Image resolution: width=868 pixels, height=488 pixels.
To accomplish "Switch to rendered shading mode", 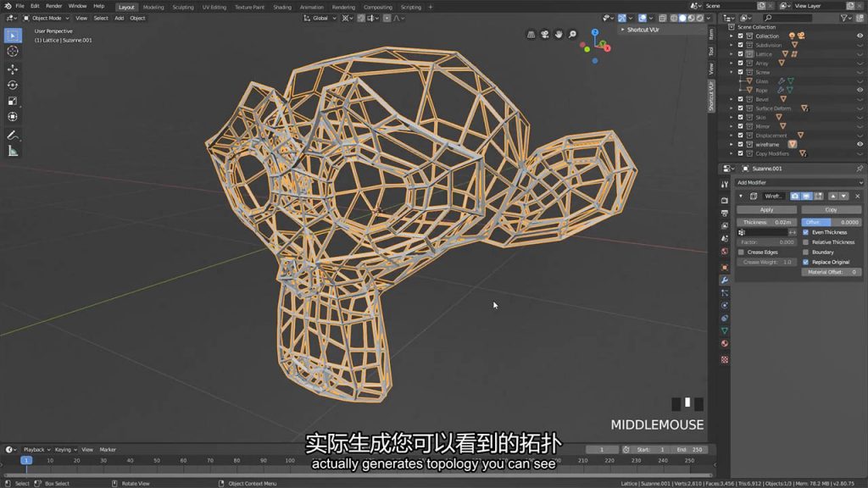I will pyautogui.click(x=699, y=19).
